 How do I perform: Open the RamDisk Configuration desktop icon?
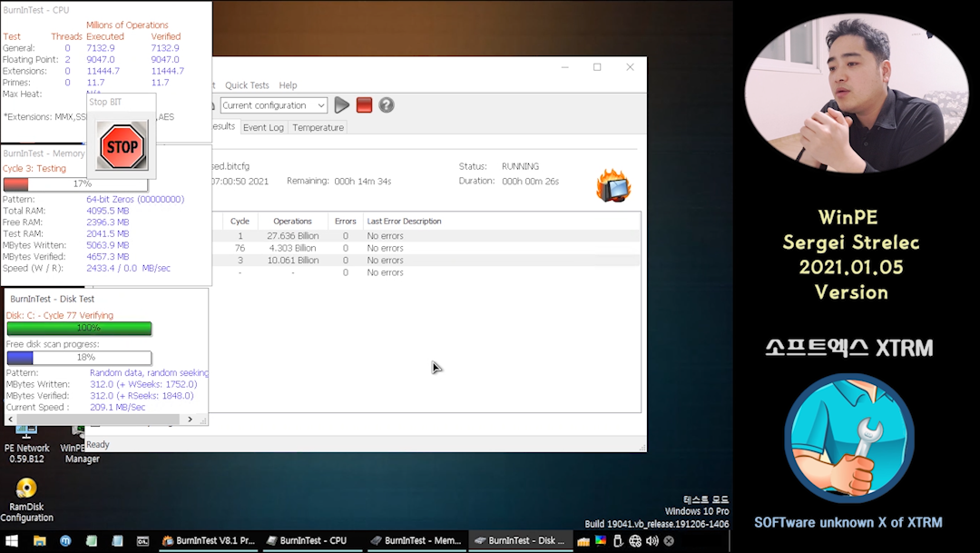[26, 499]
